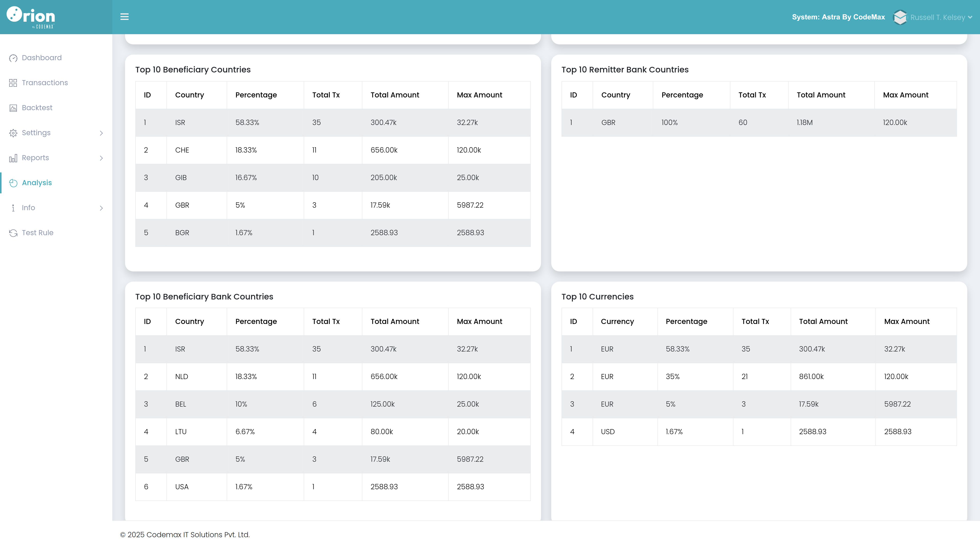
Task: Click the Orion logo
Action: (x=31, y=17)
